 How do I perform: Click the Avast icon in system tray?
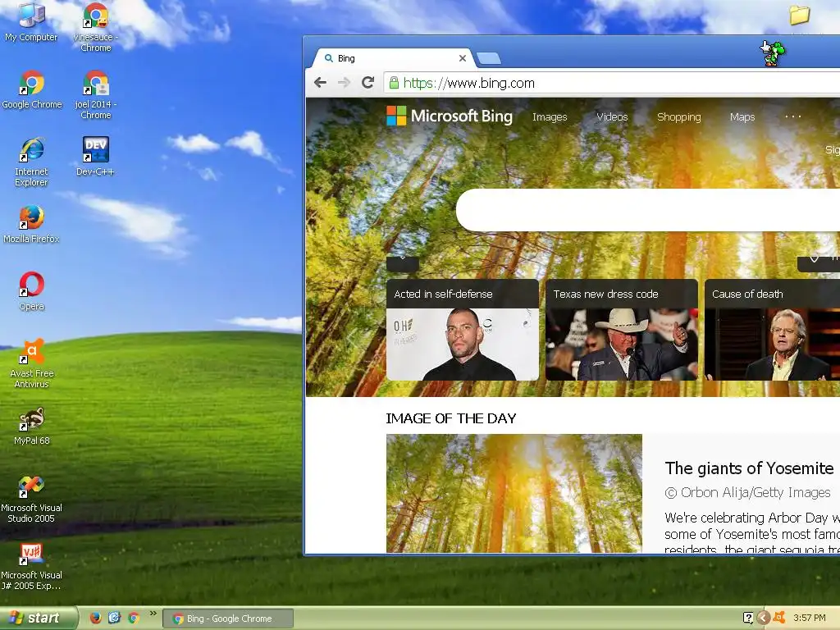pyautogui.click(x=779, y=618)
